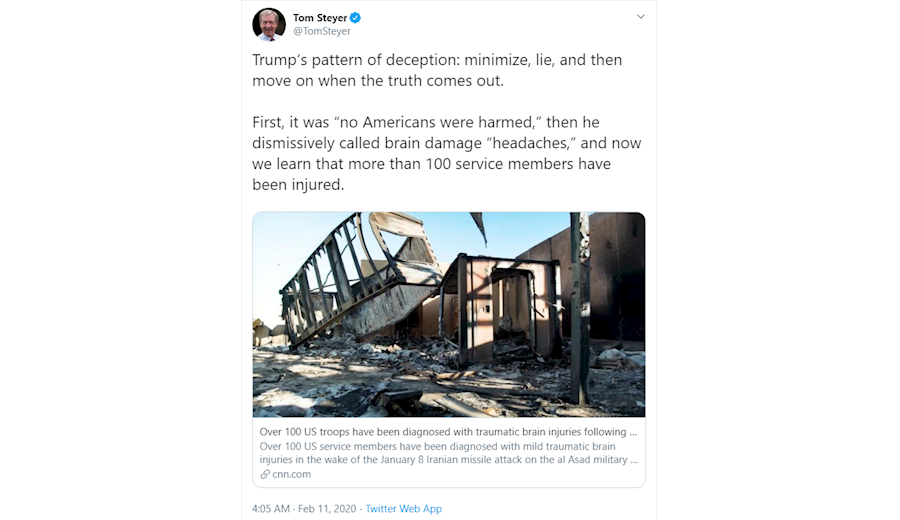This screenshot has width=900, height=520.
Task: Open the cnn.com source domain
Action: 291,474
